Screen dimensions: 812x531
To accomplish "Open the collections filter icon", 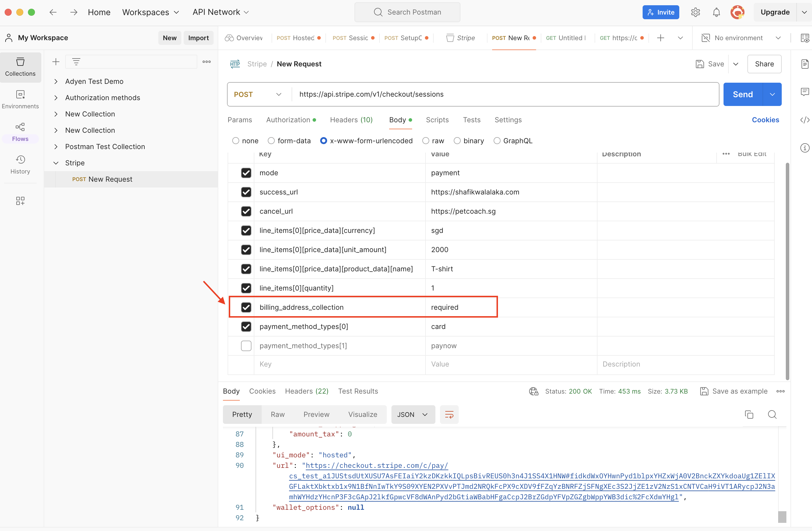I will click(x=76, y=62).
